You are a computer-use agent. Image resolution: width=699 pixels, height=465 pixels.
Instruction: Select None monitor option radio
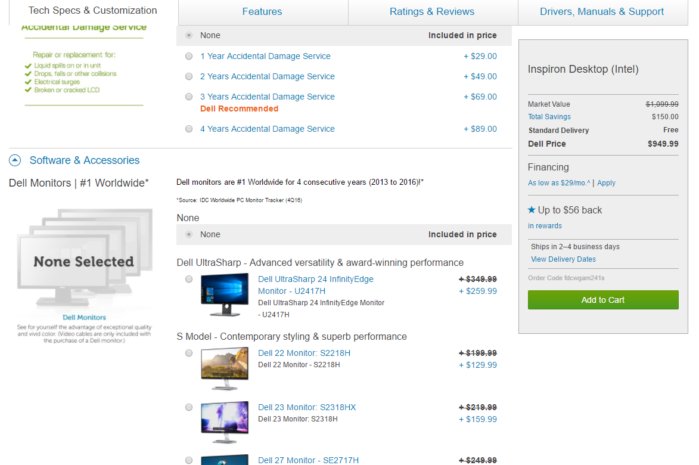(189, 235)
